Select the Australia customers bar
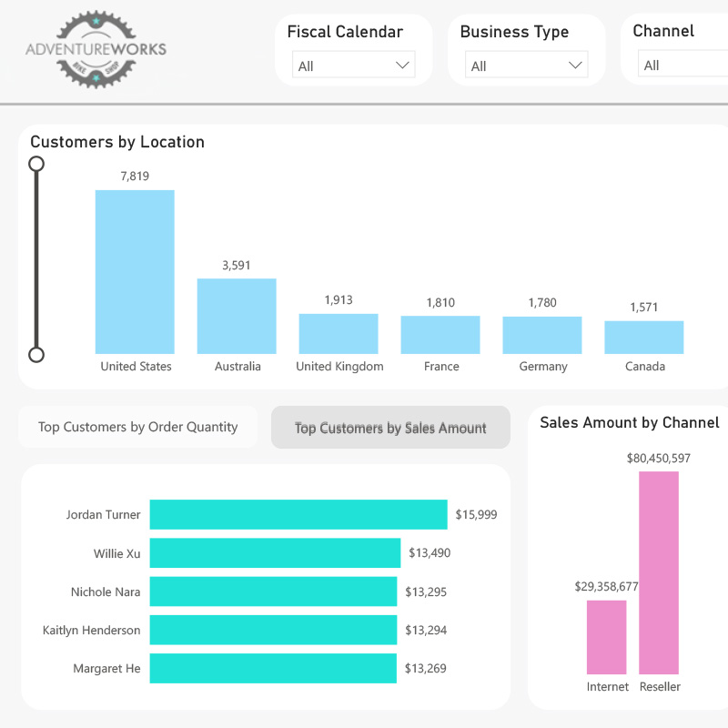Viewport: 728px width, 728px height. [x=237, y=316]
